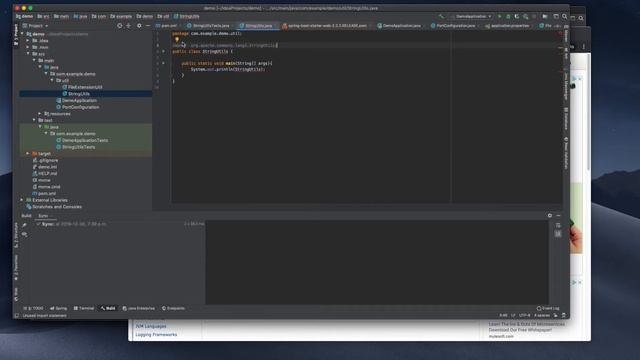
Task: Expand the target folder
Action: (x=28, y=153)
